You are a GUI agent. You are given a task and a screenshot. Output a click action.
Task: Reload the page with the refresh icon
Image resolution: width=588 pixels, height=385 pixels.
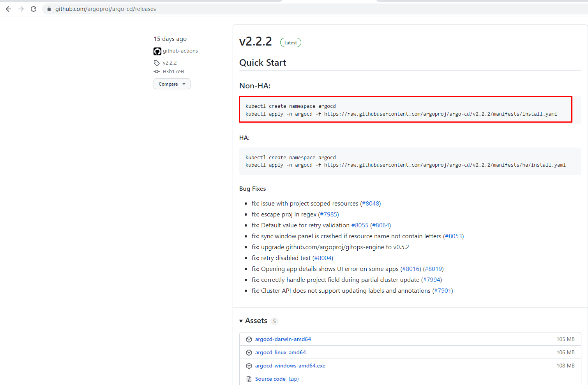click(34, 9)
